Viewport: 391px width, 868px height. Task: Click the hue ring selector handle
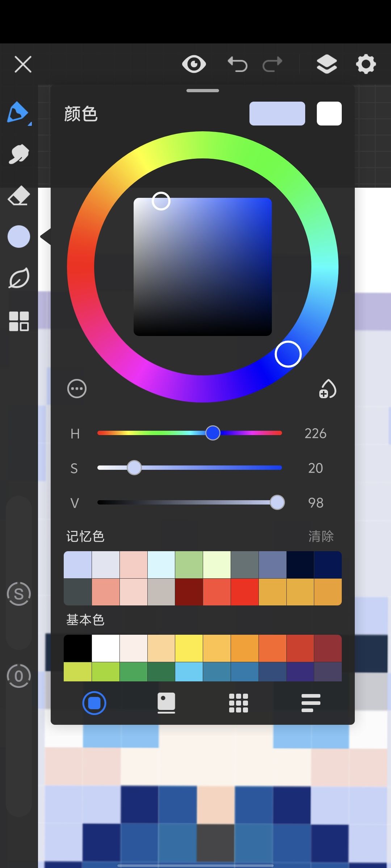click(x=288, y=354)
